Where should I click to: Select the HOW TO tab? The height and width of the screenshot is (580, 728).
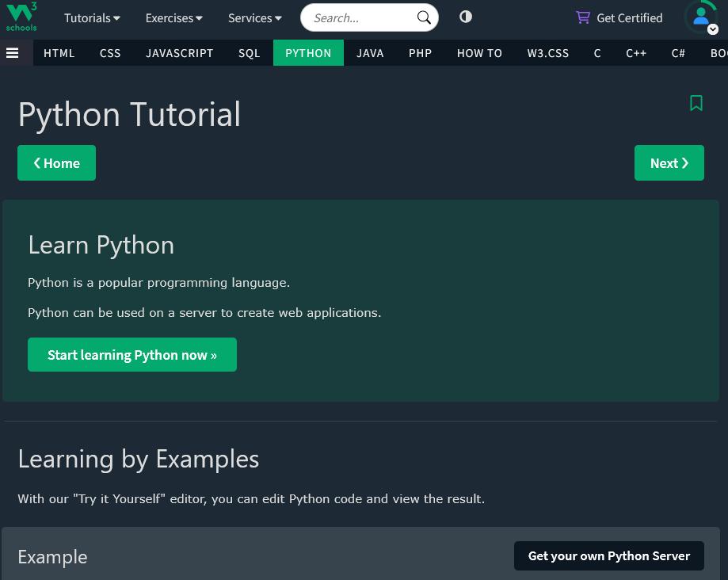coord(479,53)
